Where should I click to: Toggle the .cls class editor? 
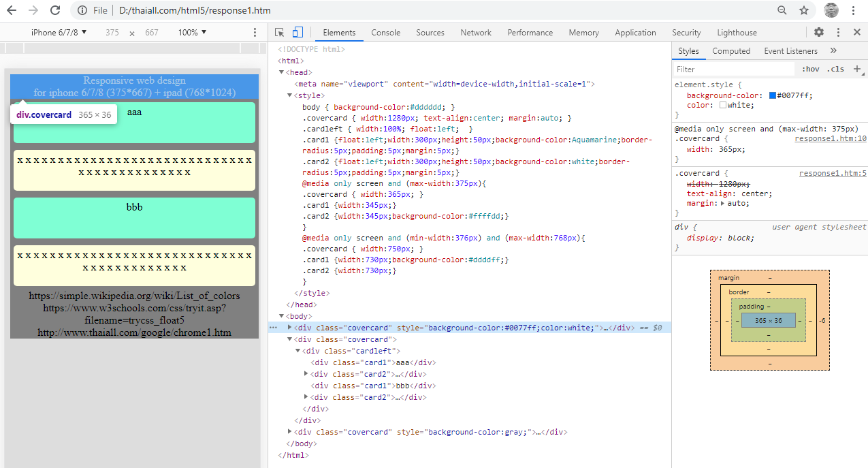tap(835, 69)
